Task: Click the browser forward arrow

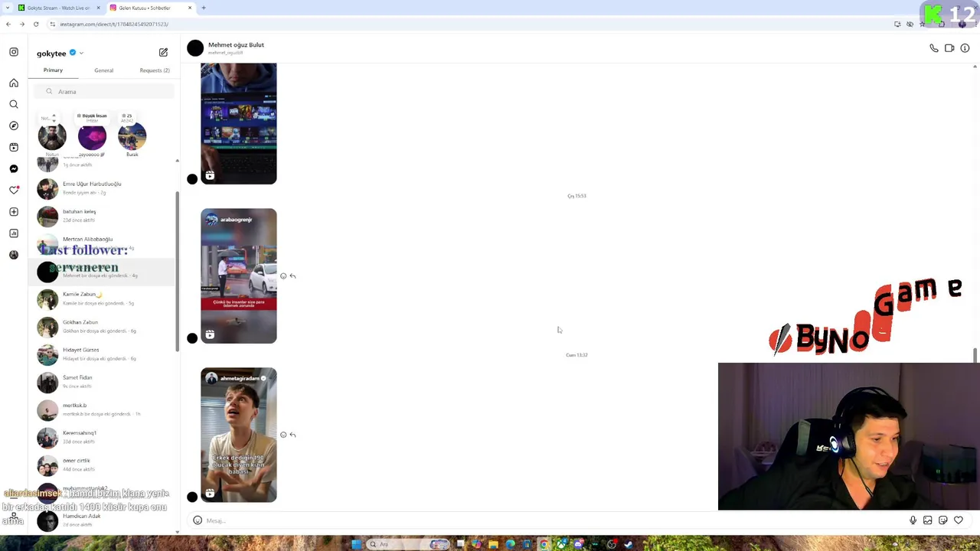Action: pos(21,24)
